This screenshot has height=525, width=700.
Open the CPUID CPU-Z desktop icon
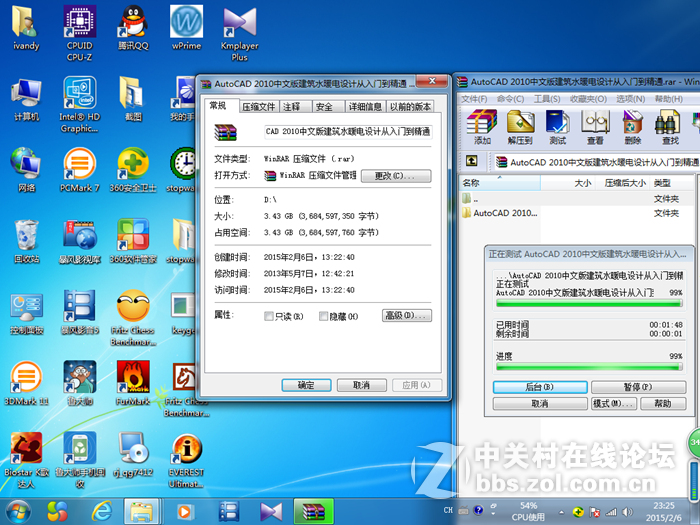click(x=79, y=33)
